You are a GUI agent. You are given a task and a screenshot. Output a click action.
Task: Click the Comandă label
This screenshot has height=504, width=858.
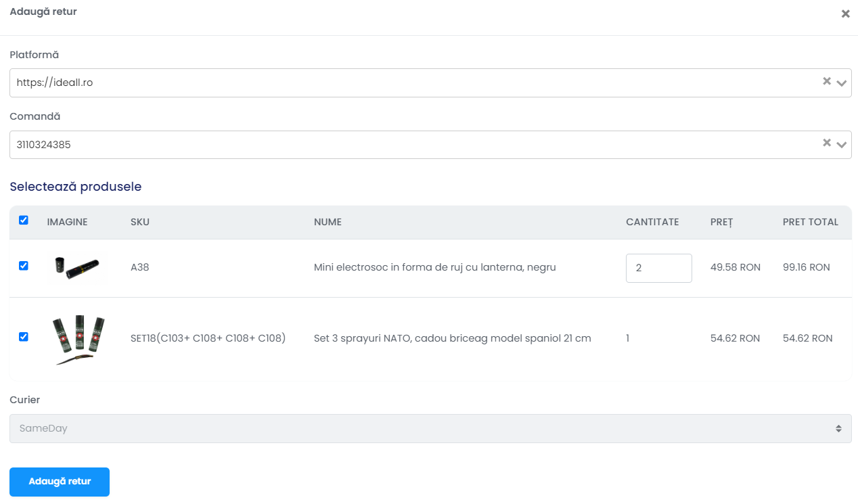[x=35, y=116]
